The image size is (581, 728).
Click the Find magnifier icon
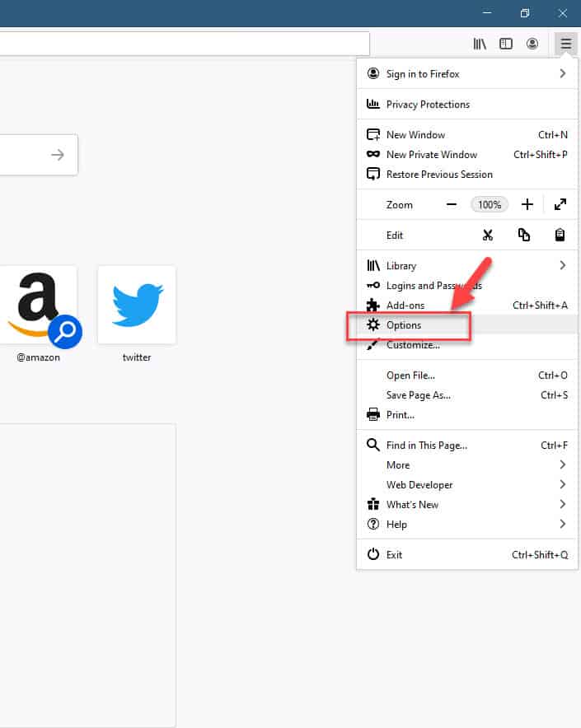click(373, 445)
